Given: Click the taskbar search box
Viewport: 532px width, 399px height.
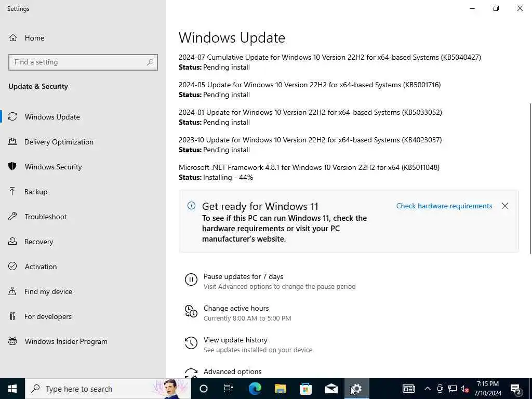Looking at the screenshot, I should pyautogui.click(x=108, y=389).
